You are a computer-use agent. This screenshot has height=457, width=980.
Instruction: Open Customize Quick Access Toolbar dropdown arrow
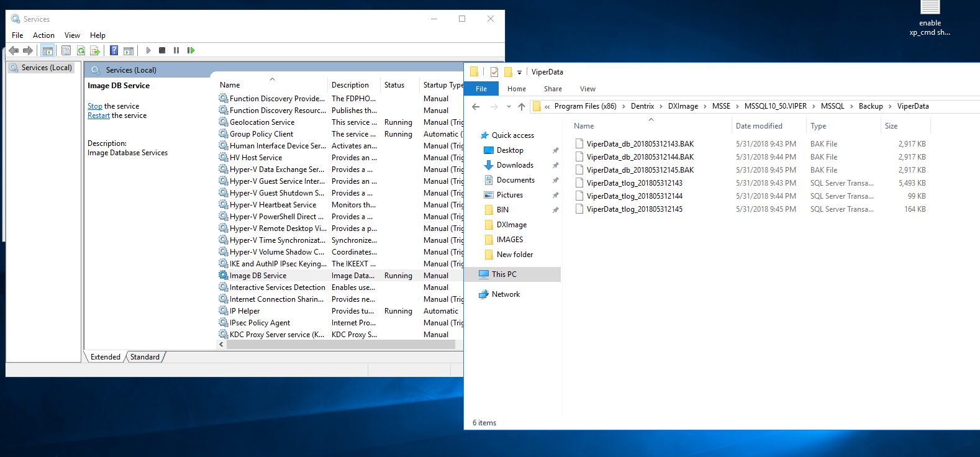coord(520,73)
